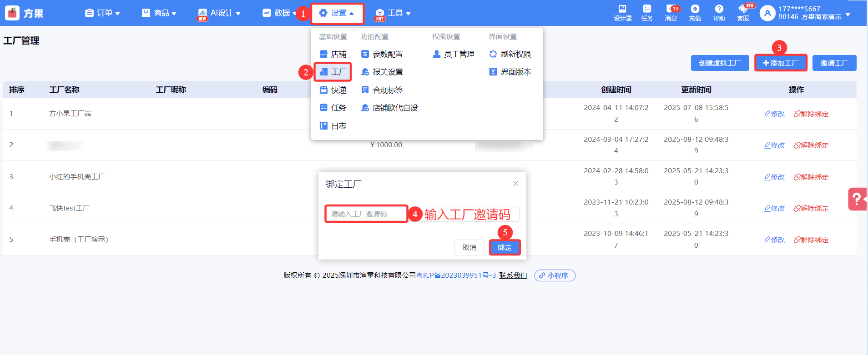Screen dimensions: 868x355
Task: Open the 帮助 help icon
Action: 719,13
